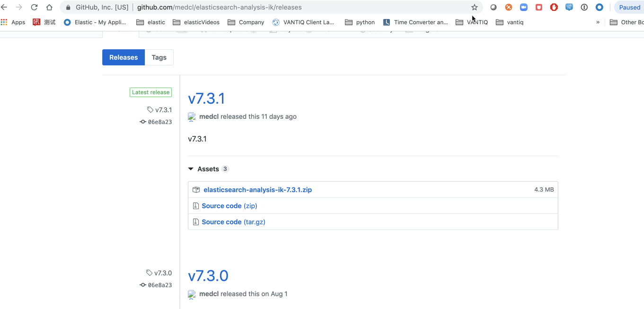Click the Latest release badge
The width and height of the screenshot is (644, 309).
tap(150, 92)
